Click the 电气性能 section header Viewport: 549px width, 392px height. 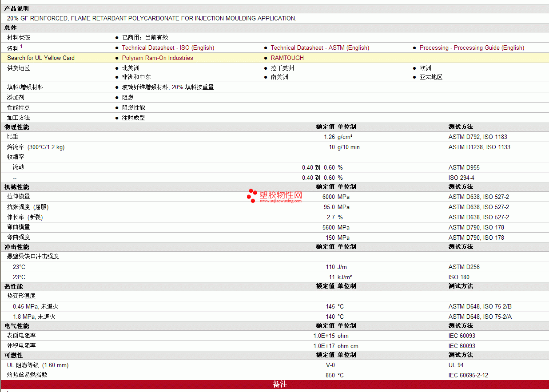pyautogui.click(x=16, y=326)
